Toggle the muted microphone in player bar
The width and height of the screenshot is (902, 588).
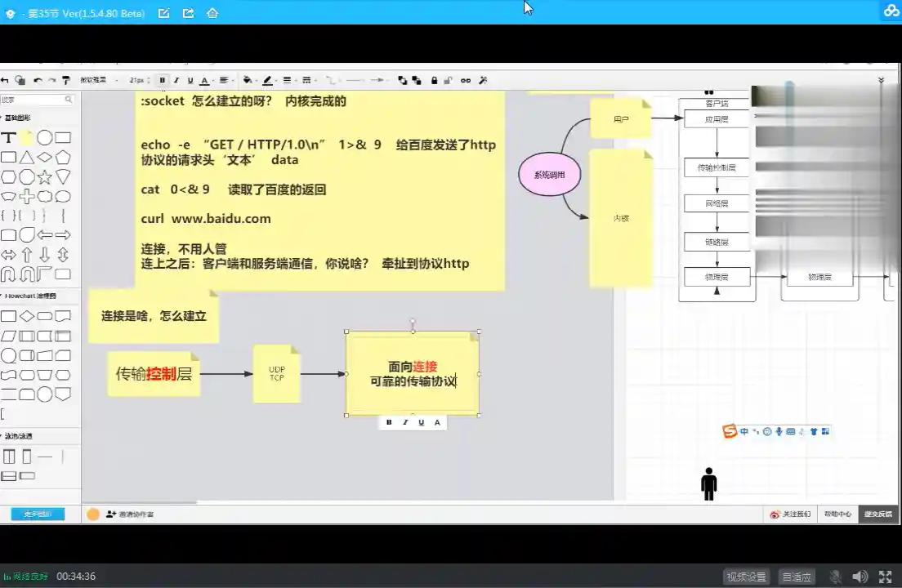(x=836, y=577)
